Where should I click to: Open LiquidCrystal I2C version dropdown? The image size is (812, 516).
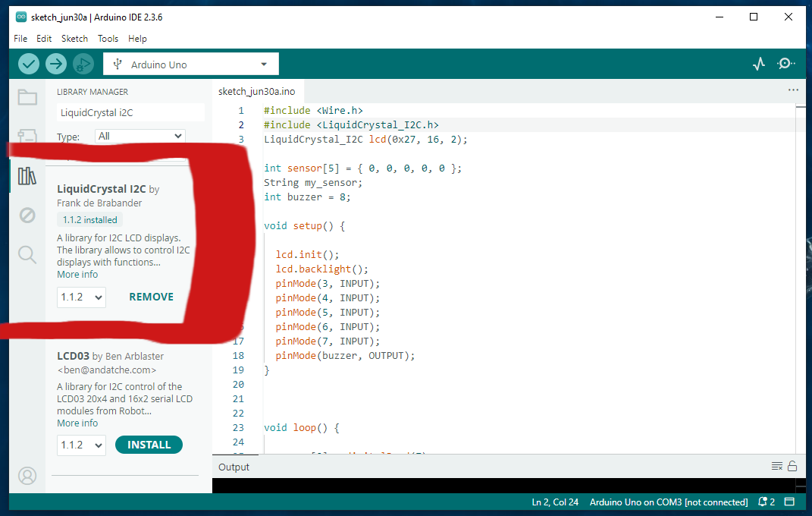pos(81,297)
